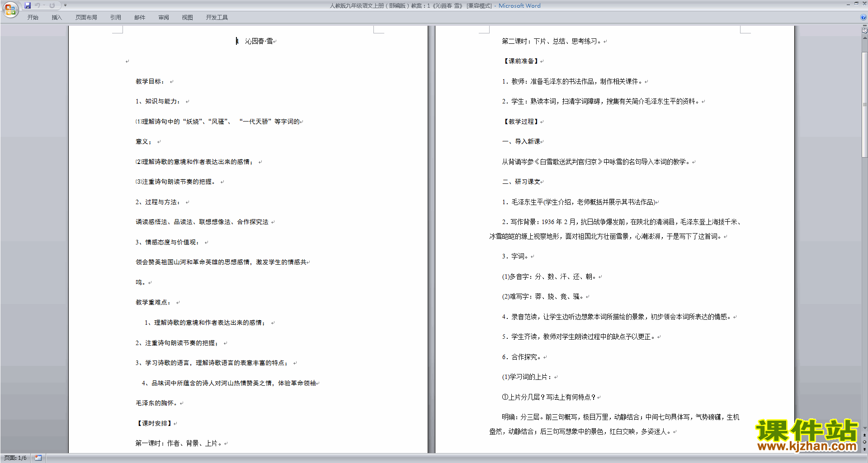The image size is (868, 463).
Task: Click the vertical scrollbar up arrow
Action: tap(864, 38)
